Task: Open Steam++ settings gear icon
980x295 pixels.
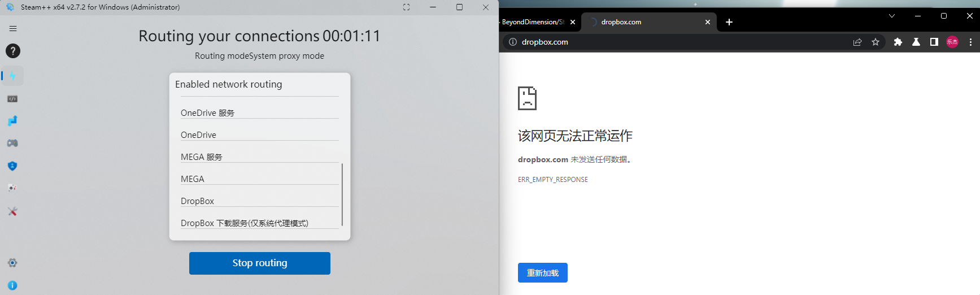Action: point(12,263)
